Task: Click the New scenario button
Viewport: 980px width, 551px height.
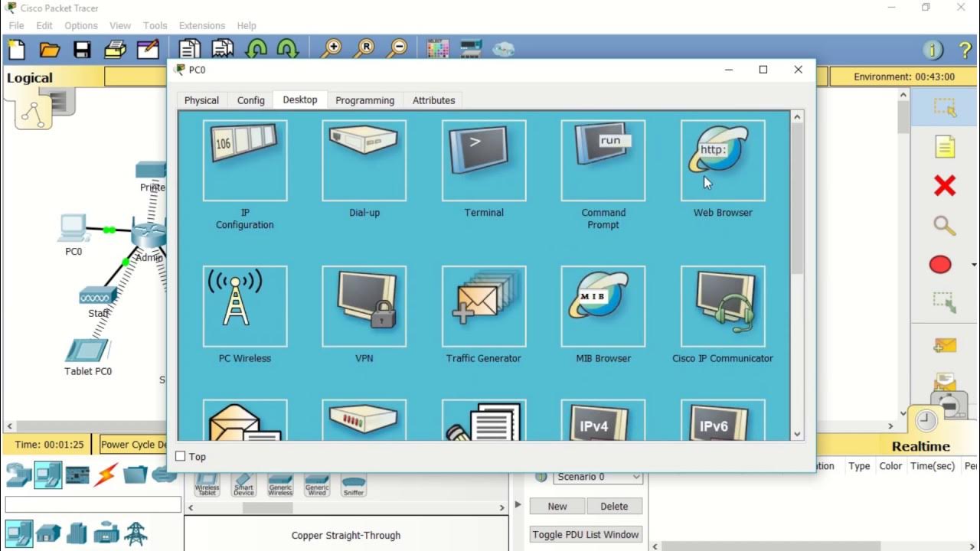Action: point(557,506)
